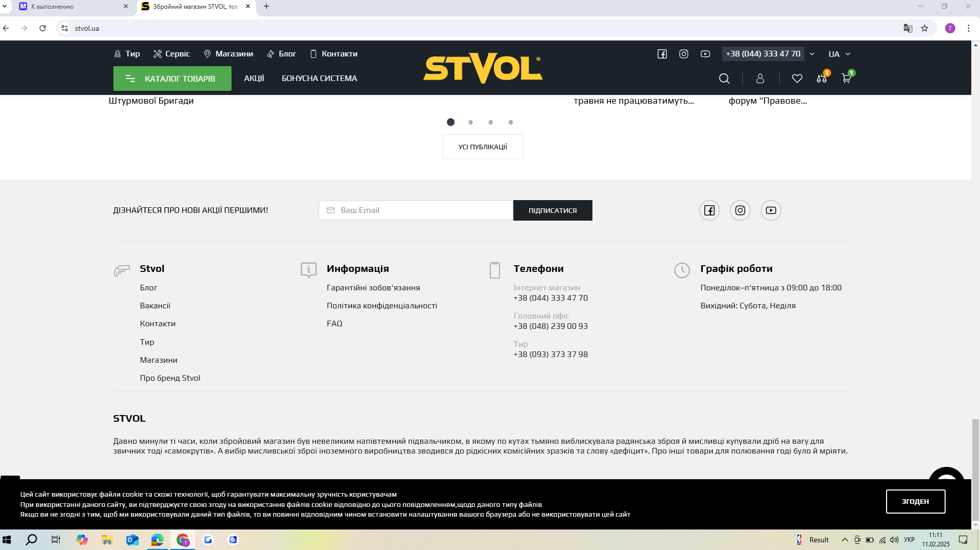Open the Про бренд Stvol footer link
The height and width of the screenshot is (550, 980).
[170, 378]
